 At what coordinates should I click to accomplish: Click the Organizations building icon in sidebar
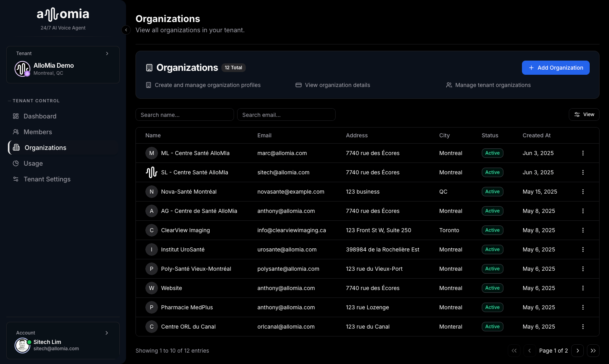(x=16, y=148)
